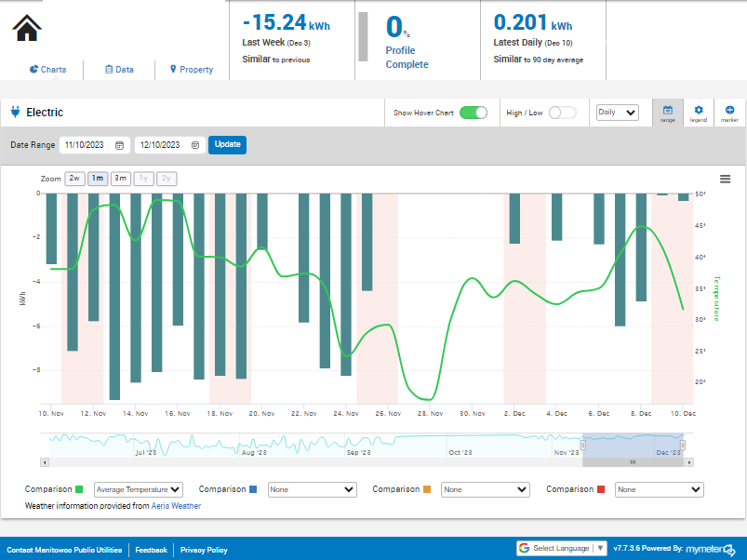The width and height of the screenshot is (747, 560).
Task: Click the 11/10/2023 start date field
Action: click(87, 145)
